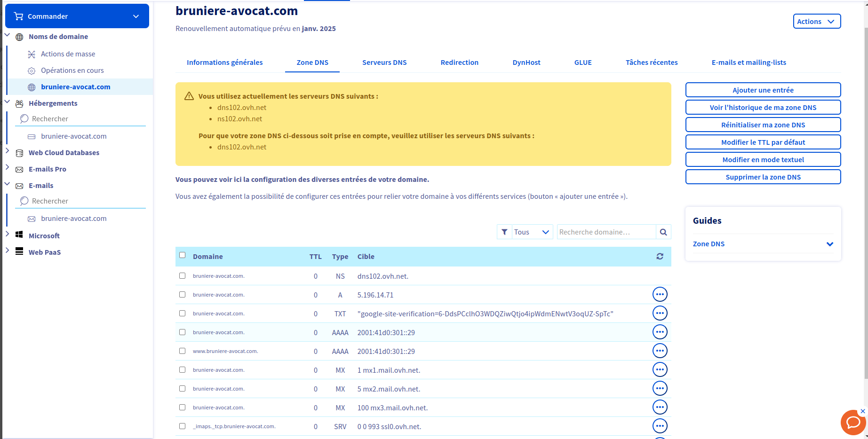The width and height of the screenshot is (868, 439).
Task: Open the Redirection tab
Action: tap(459, 63)
